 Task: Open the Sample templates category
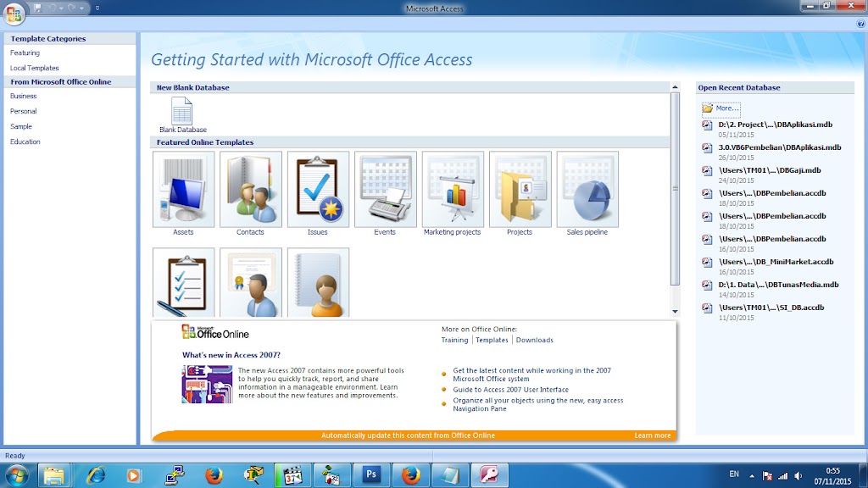click(x=21, y=126)
